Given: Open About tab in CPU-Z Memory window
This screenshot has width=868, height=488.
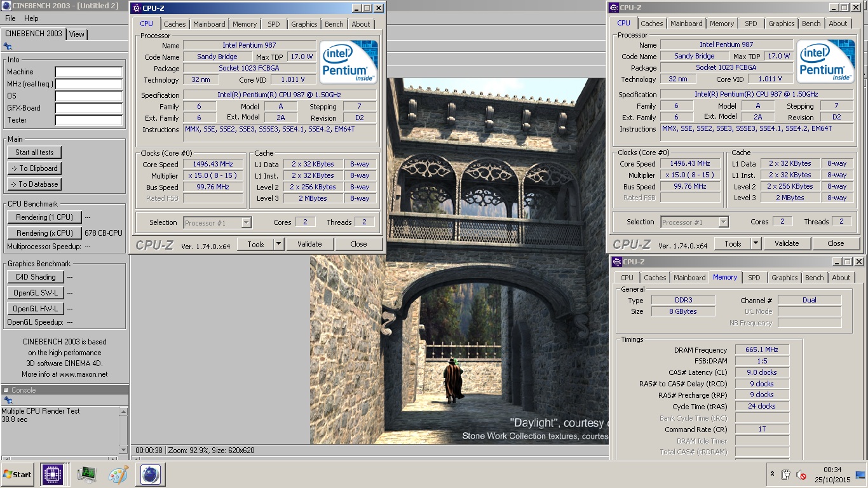Looking at the screenshot, I should (x=841, y=278).
